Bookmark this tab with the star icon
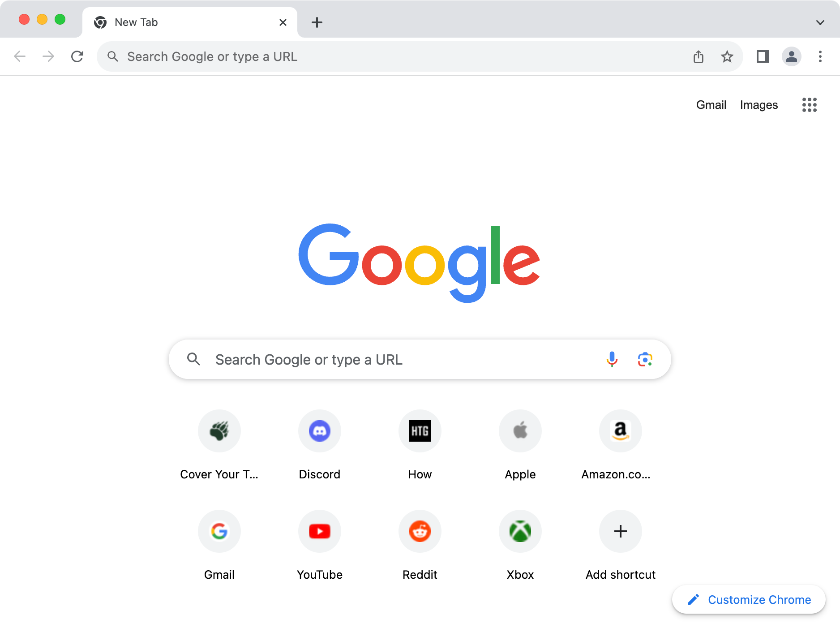 click(727, 56)
